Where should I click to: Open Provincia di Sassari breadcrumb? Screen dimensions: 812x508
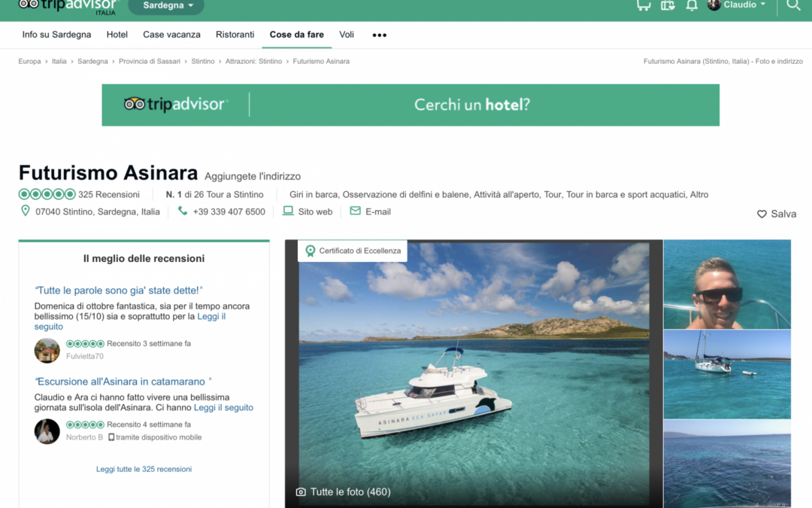(x=150, y=61)
